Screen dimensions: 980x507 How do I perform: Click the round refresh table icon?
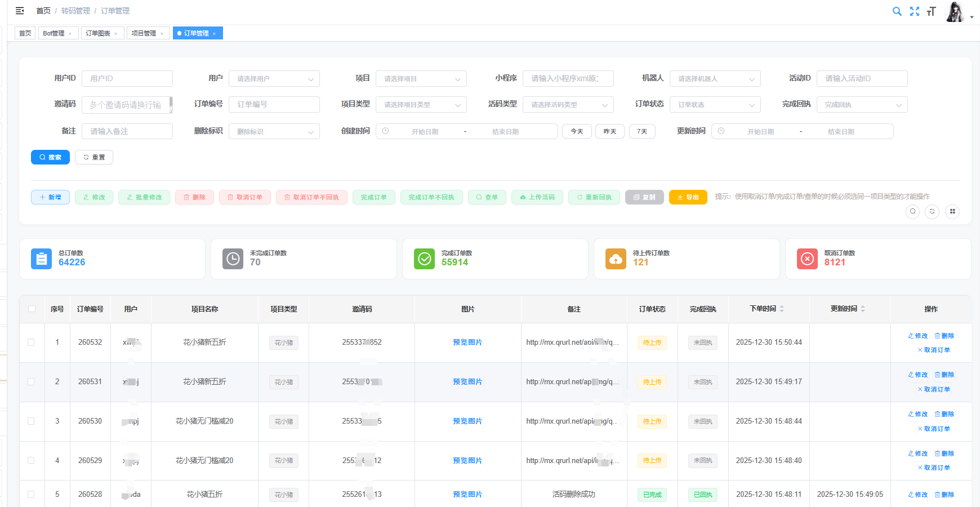(x=932, y=212)
